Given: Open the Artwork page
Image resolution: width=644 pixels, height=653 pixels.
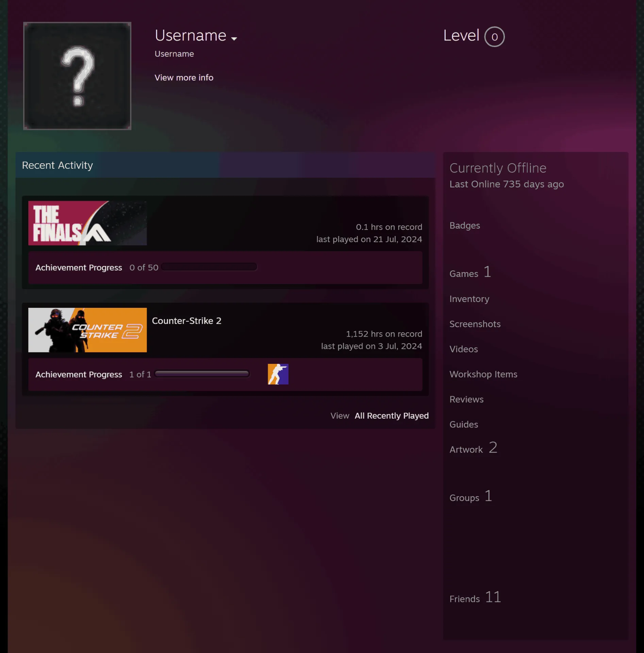Looking at the screenshot, I should (473, 448).
